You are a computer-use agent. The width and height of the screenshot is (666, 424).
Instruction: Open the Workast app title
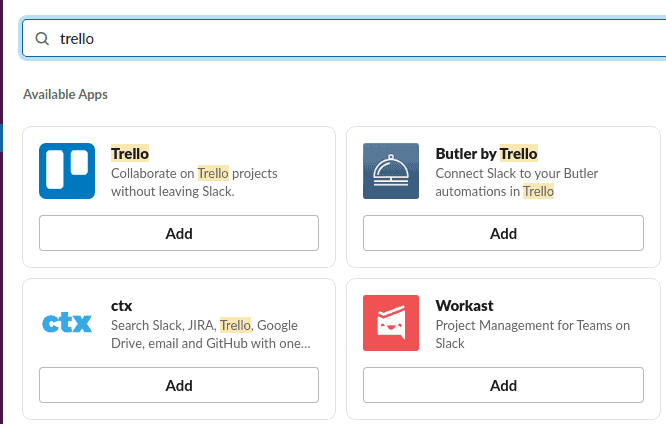pos(464,305)
